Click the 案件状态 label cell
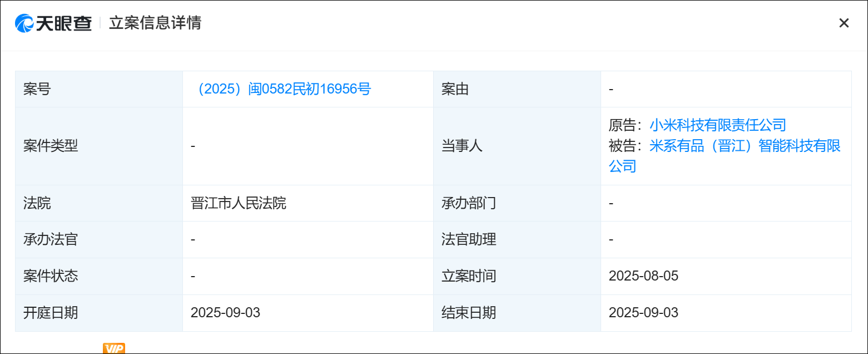Screen dimensions: 868x354 pos(51,276)
